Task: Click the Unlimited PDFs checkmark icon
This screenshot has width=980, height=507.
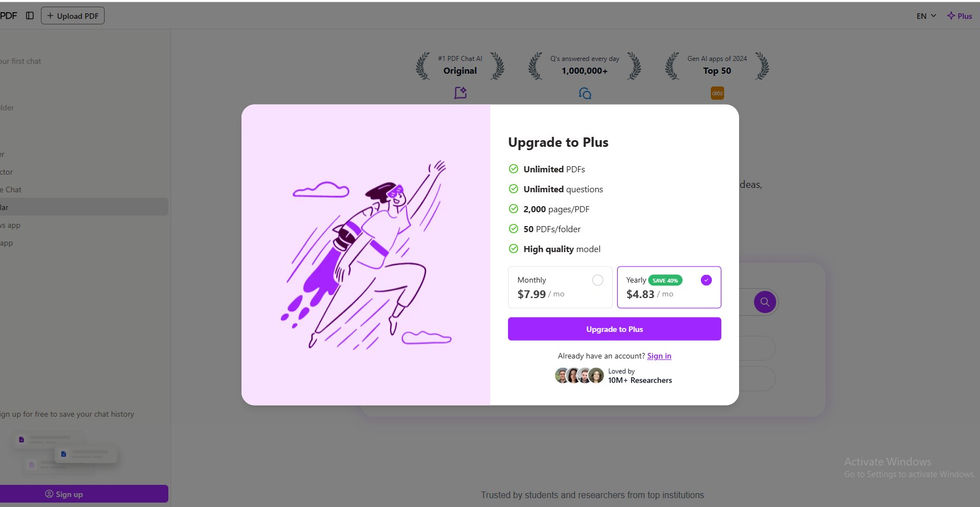Action: point(513,169)
